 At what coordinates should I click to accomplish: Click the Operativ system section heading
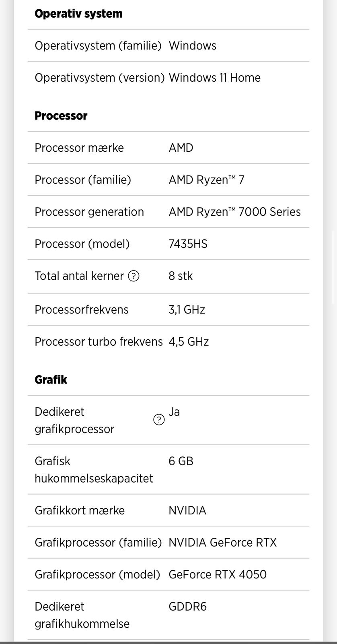(78, 14)
